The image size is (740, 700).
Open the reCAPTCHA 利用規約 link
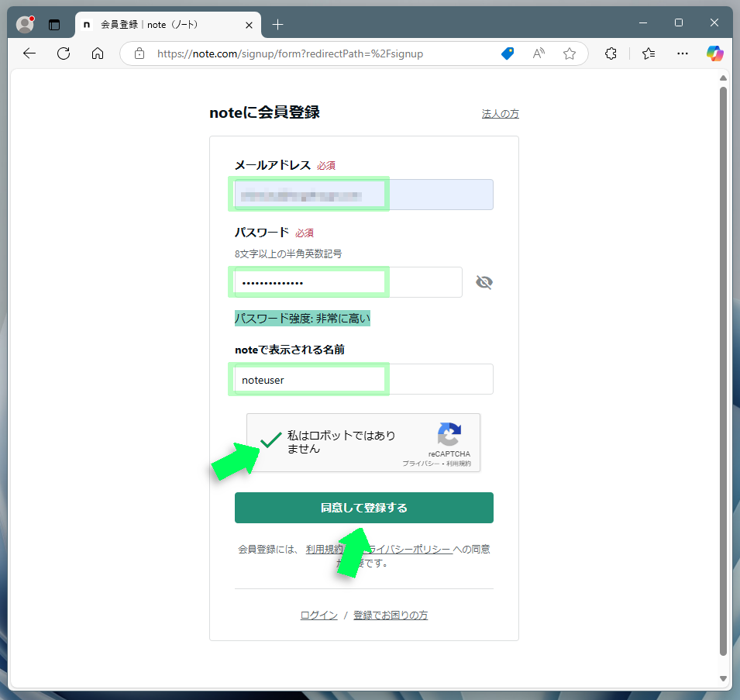[x=459, y=464]
